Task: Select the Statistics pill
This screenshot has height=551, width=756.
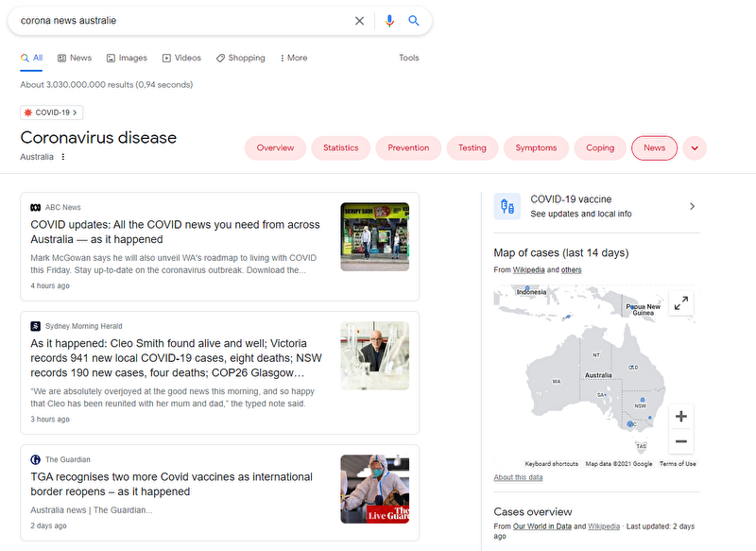Action: pos(341,148)
